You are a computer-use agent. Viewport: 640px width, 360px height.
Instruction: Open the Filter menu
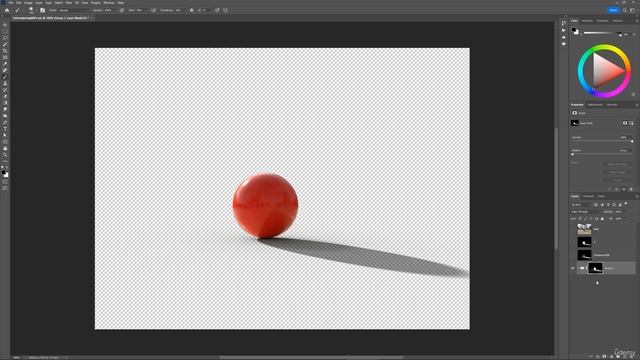click(x=69, y=3)
